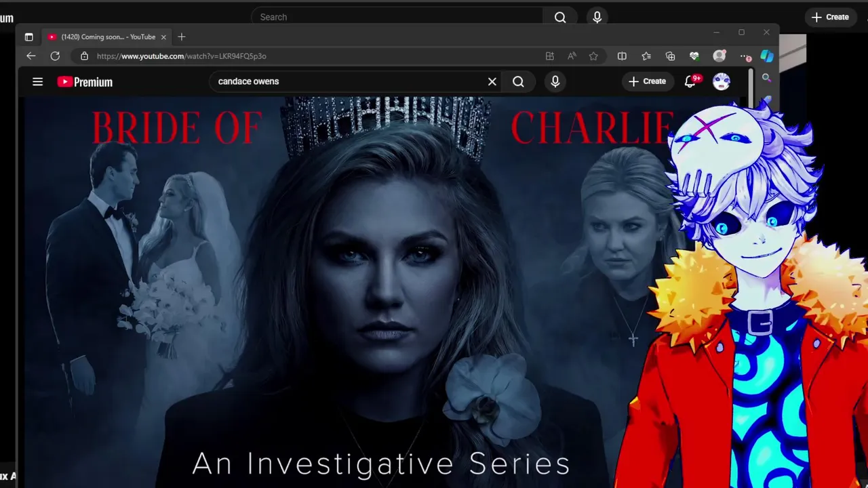Viewport: 868px width, 488px height.
Task: View site info via the lock icon
Action: pos(84,56)
